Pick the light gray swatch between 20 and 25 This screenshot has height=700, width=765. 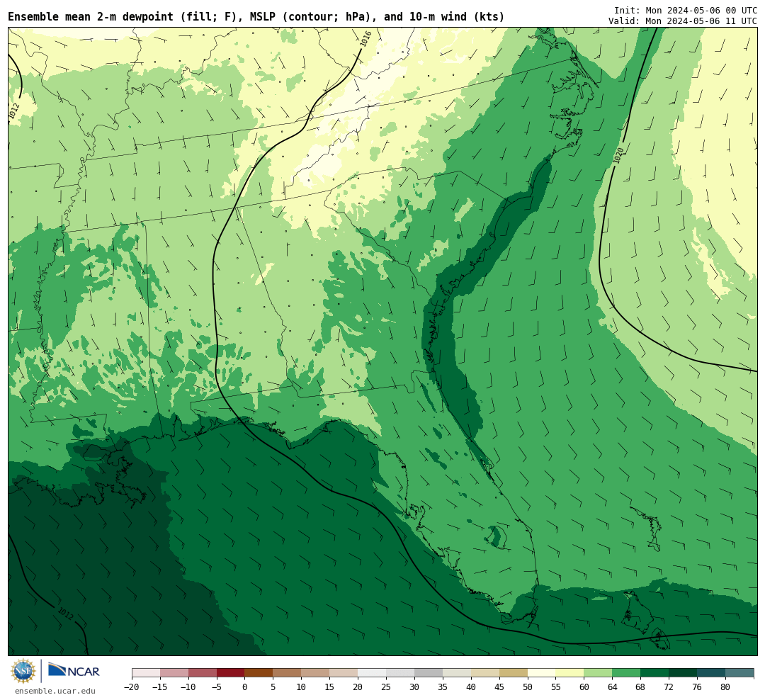(x=372, y=672)
